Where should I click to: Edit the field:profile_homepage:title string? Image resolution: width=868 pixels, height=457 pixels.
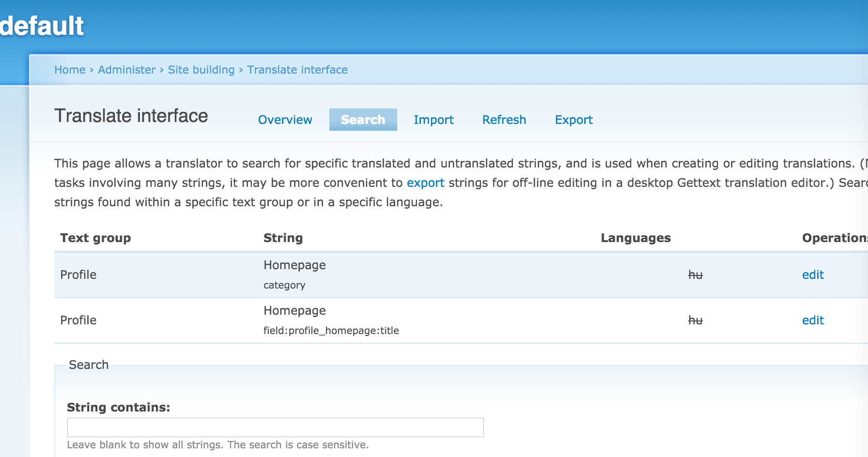click(x=812, y=320)
